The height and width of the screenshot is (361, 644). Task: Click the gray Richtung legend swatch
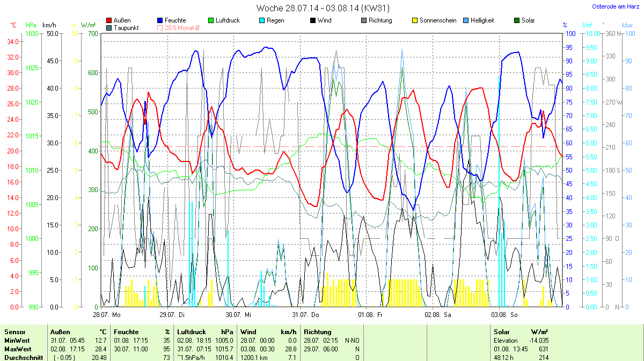[364, 21]
